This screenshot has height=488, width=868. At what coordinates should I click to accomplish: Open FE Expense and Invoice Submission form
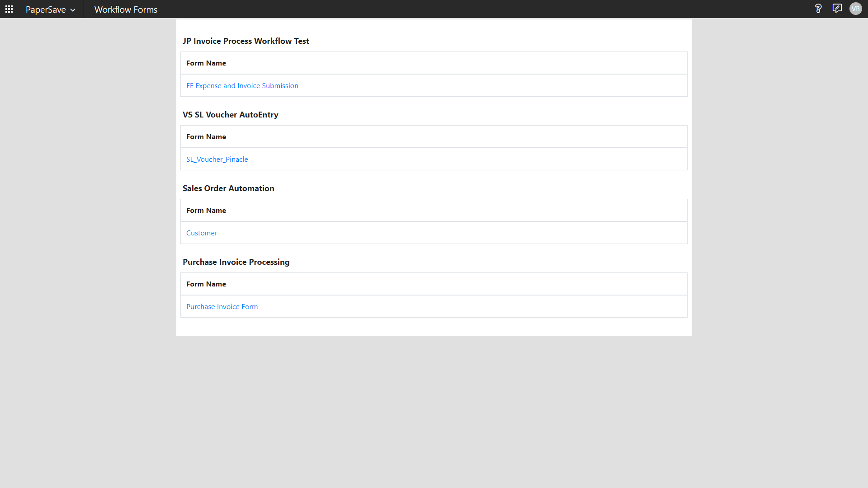[242, 85]
